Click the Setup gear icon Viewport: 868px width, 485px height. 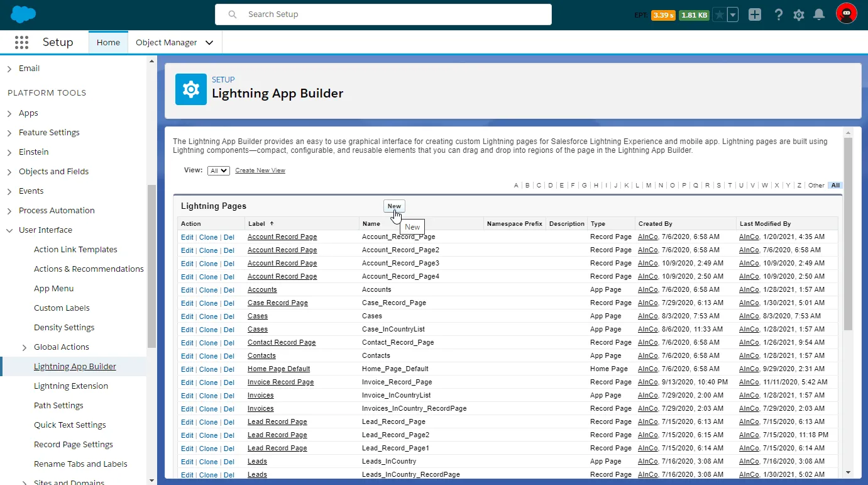pos(799,15)
